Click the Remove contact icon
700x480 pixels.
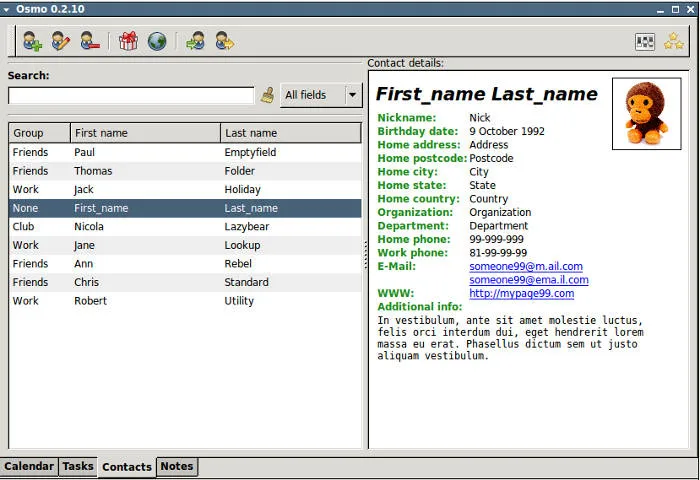pos(90,41)
